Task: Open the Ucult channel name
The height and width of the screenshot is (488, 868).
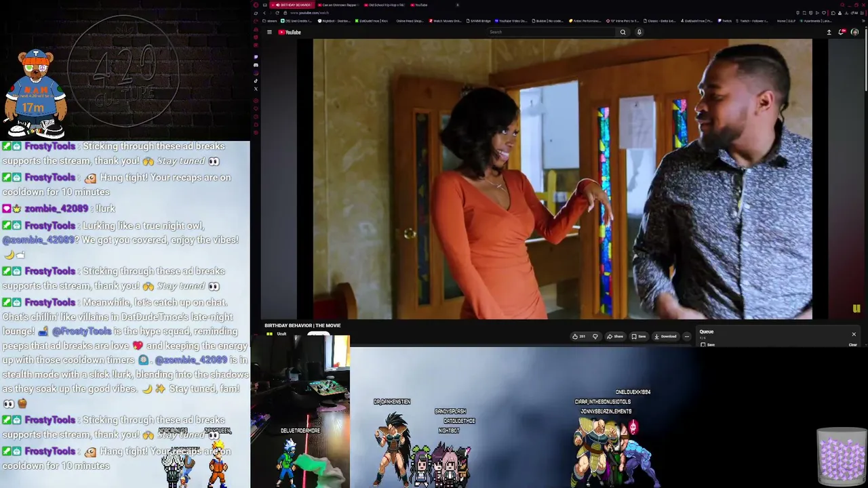Action: tap(281, 334)
